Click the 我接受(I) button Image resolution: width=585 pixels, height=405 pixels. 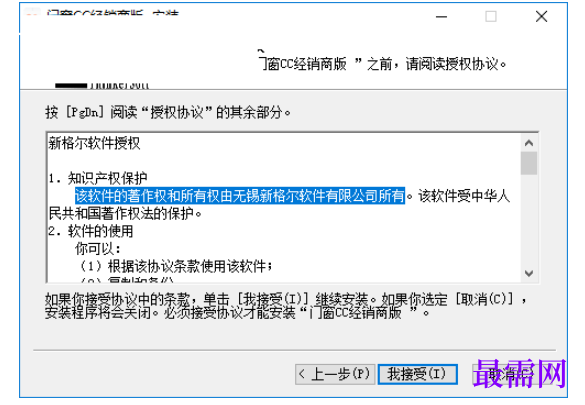[417, 374]
